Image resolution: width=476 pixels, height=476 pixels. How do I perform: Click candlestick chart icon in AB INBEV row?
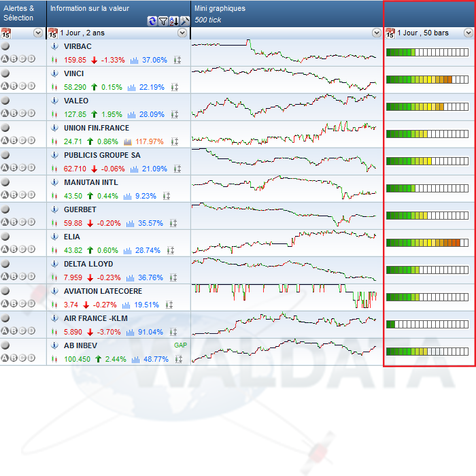54,359
